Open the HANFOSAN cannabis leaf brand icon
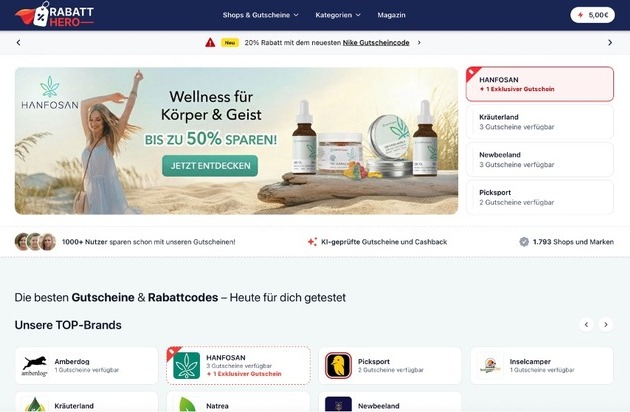 coord(186,365)
